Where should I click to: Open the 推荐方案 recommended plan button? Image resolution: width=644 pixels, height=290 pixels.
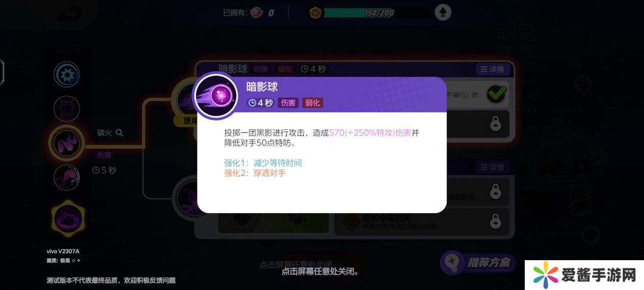(478, 263)
